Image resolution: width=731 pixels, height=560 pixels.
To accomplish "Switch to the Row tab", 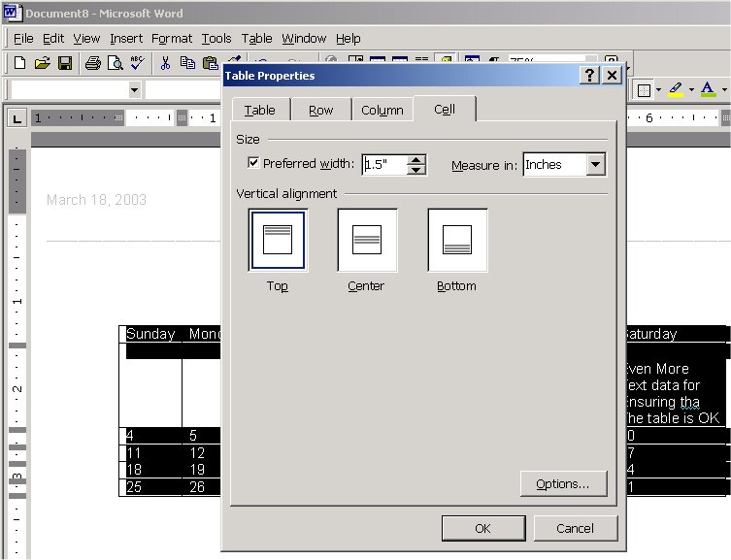I will coord(320,111).
